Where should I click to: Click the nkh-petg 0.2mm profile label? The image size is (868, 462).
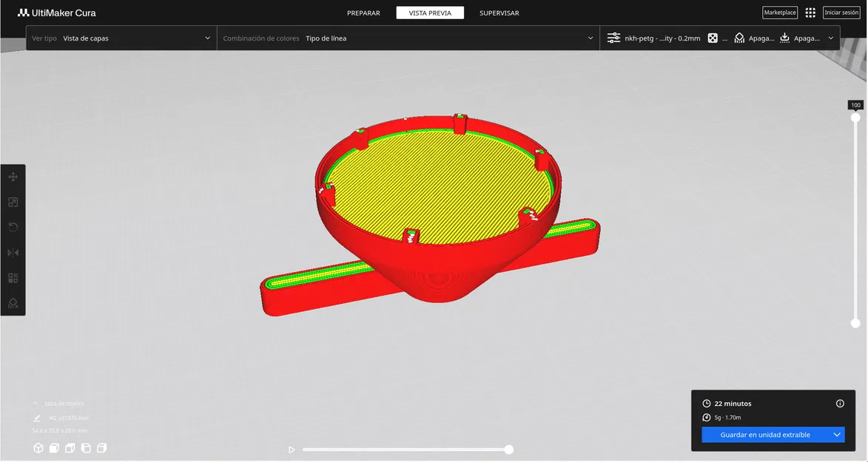click(x=662, y=38)
